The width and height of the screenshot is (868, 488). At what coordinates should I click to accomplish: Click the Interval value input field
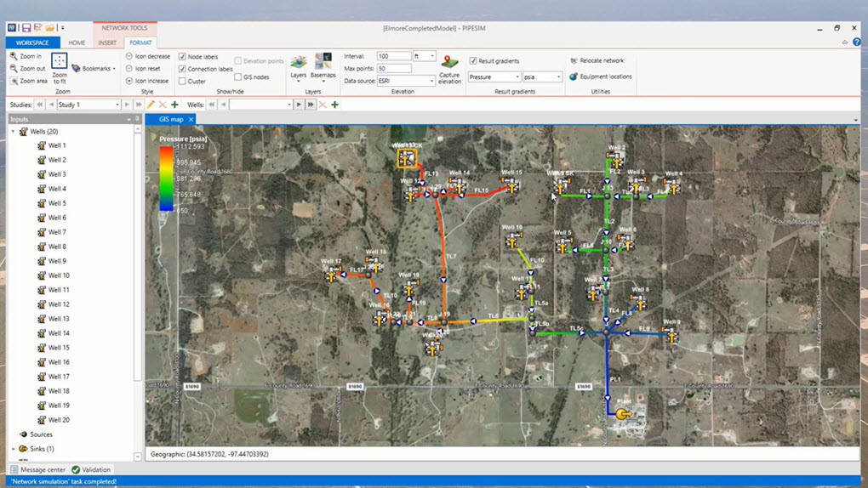click(393, 56)
